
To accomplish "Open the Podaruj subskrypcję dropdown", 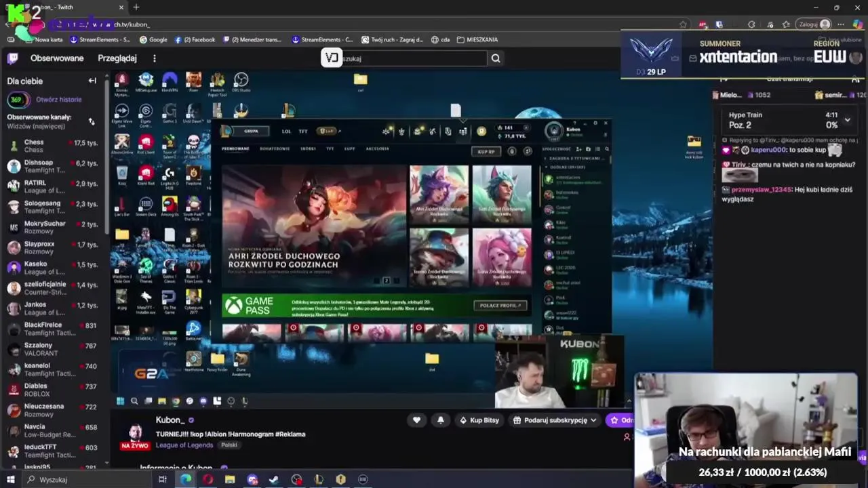I will pyautogui.click(x=555, y=420).
